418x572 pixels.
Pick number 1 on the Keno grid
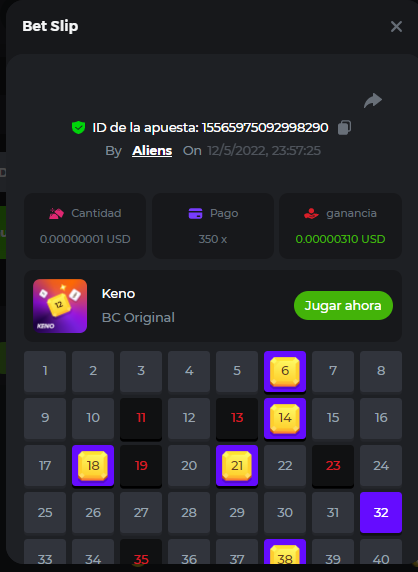pos(45,372)
